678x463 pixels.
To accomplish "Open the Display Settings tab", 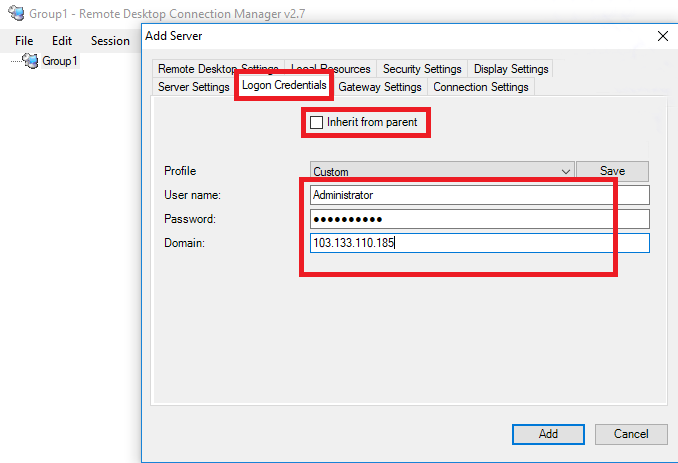I will coord(511,69).
